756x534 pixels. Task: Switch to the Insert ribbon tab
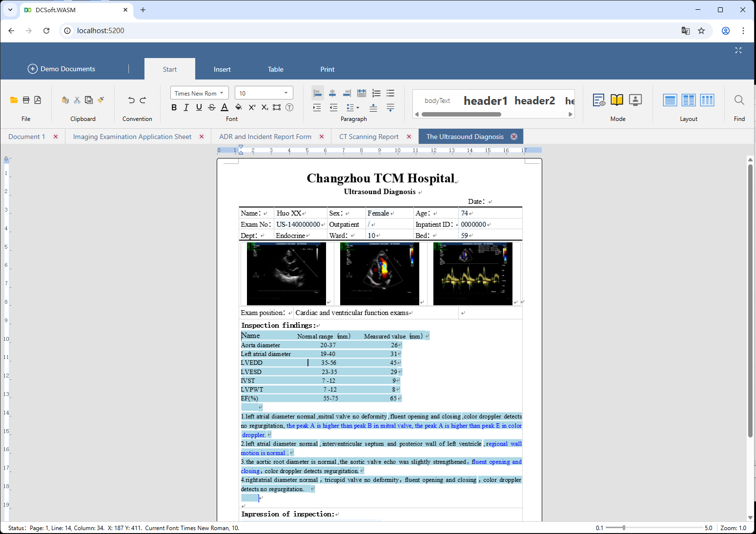222,69
